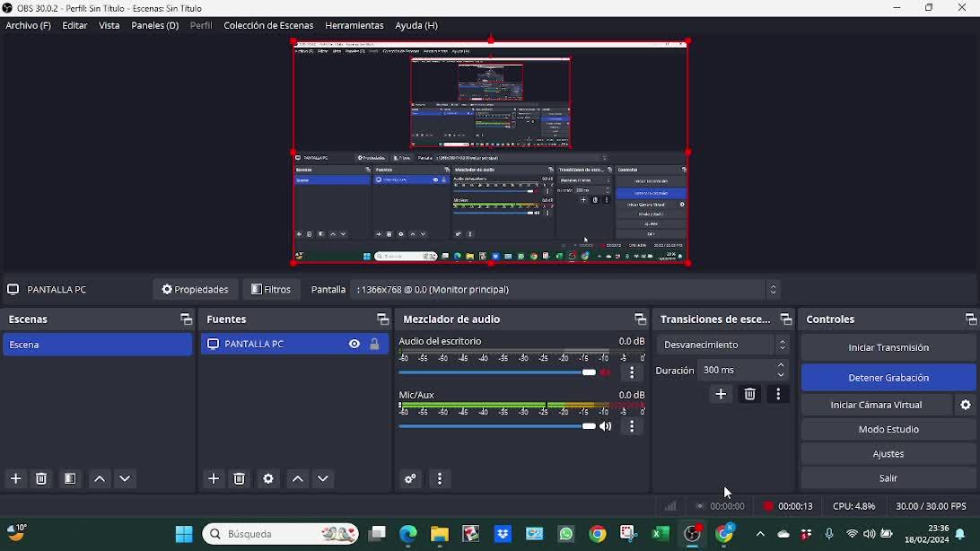Add a scene transition with plus icon
The image size is (980, 551).
721,394
